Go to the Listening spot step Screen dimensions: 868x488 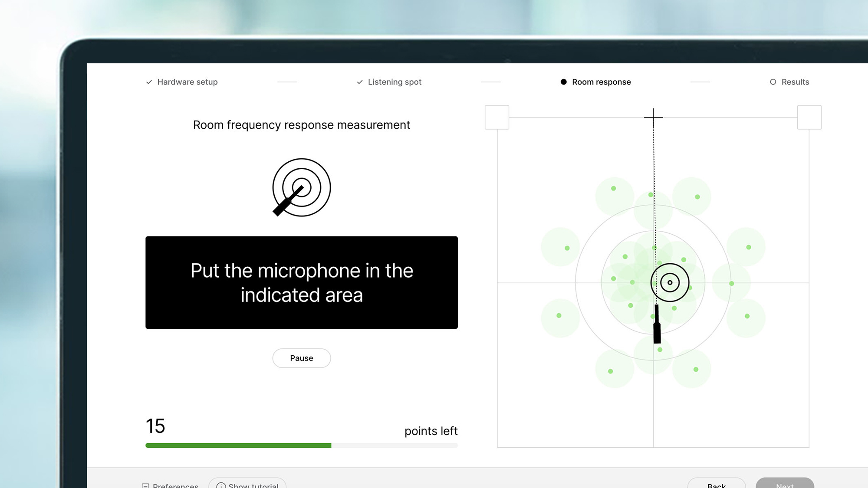(394, 82)
